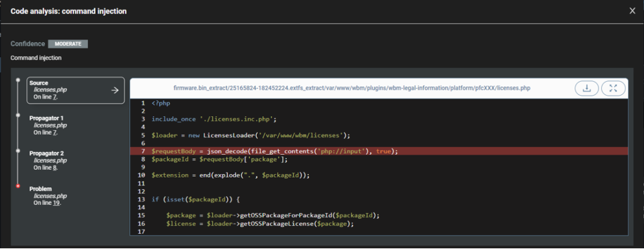This screenshot has width=644, height=249.
Task: Close the Code analysis dialog
Action: coord(632,11)
